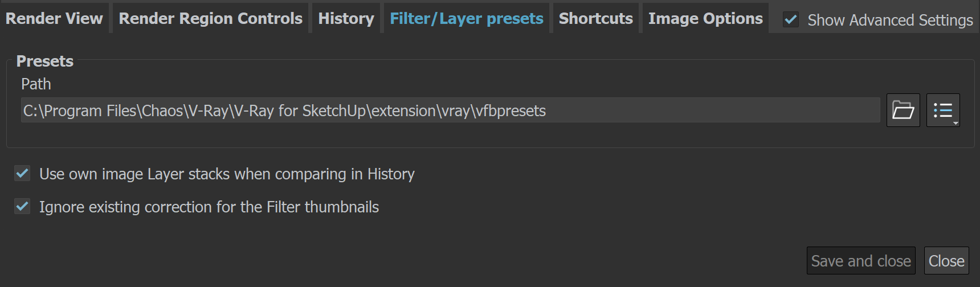Switch to the Render View tab
The height and width of the screenshot is (287, 980).
[x=54, y=18]
